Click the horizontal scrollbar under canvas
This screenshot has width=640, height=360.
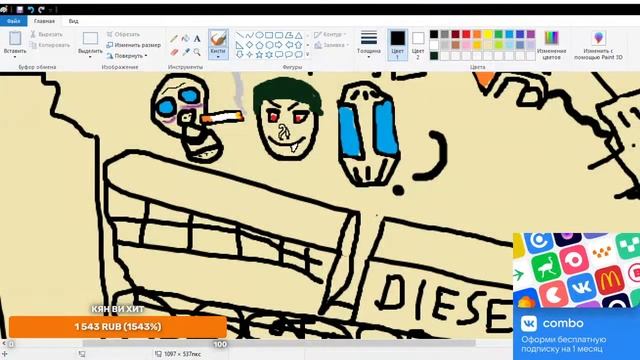(x=279, y=344)
